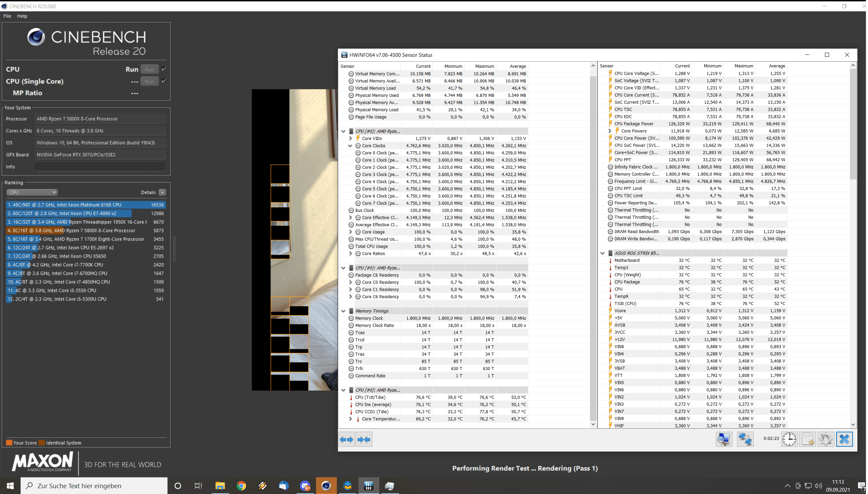Click the Cinebench render preview image
Image resolution: width=868 pixels, height=494 pixels.
[295, 240]
